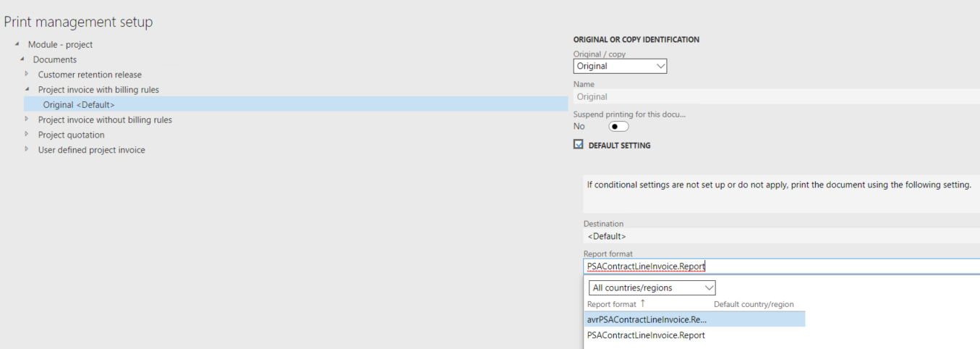The width and height of the screenshot is (980, 349).
Task: Click the Name field showing Original
Action: (777, 96)
